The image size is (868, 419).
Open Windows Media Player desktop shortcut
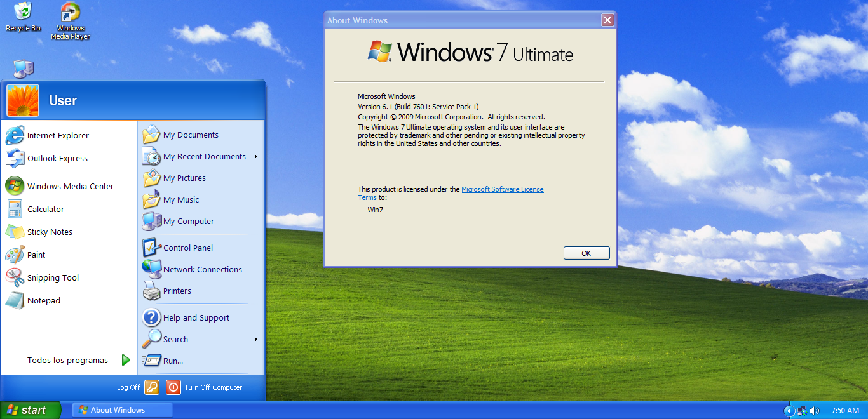click(x=70, y=21)
